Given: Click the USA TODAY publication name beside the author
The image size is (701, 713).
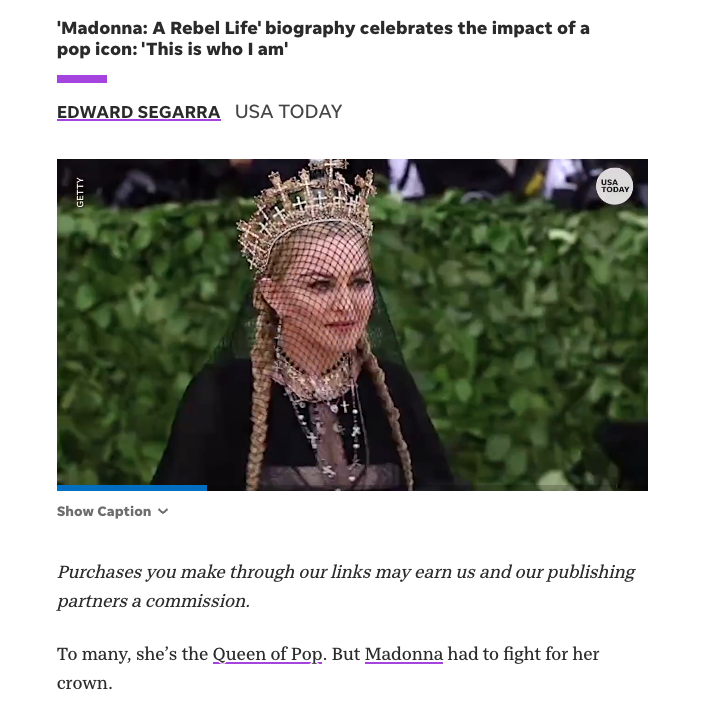Looking at the screenshot, I should 288,112.
